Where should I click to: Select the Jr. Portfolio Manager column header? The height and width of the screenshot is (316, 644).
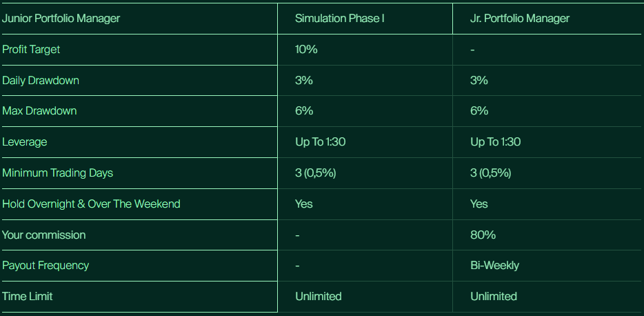pos(520,19)
